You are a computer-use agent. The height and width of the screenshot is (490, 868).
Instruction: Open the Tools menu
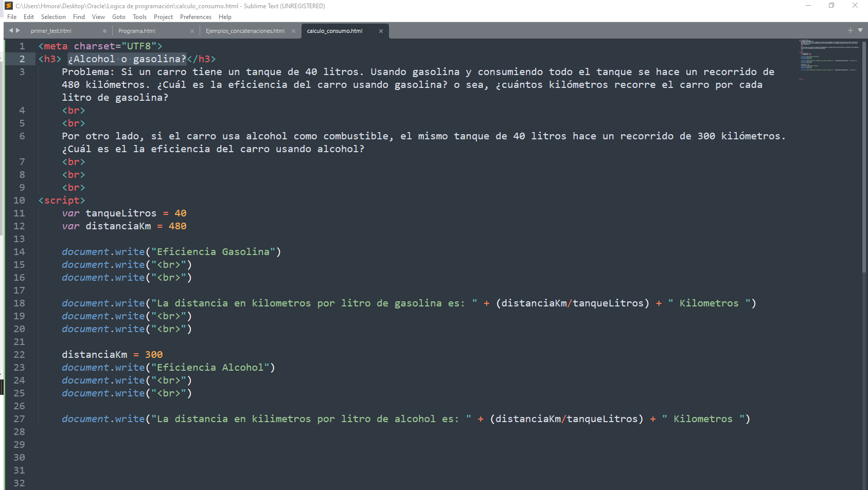(139, 17)
